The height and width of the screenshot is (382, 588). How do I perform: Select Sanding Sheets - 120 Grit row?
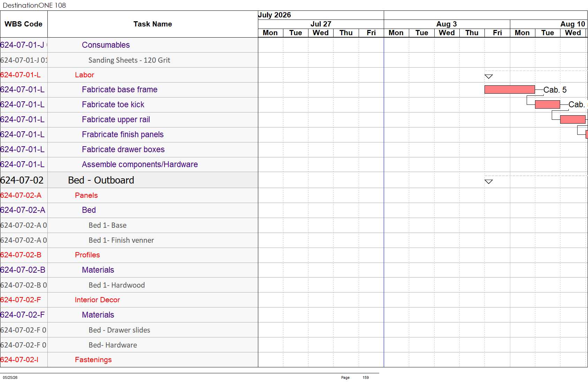[x=129, y=60]
